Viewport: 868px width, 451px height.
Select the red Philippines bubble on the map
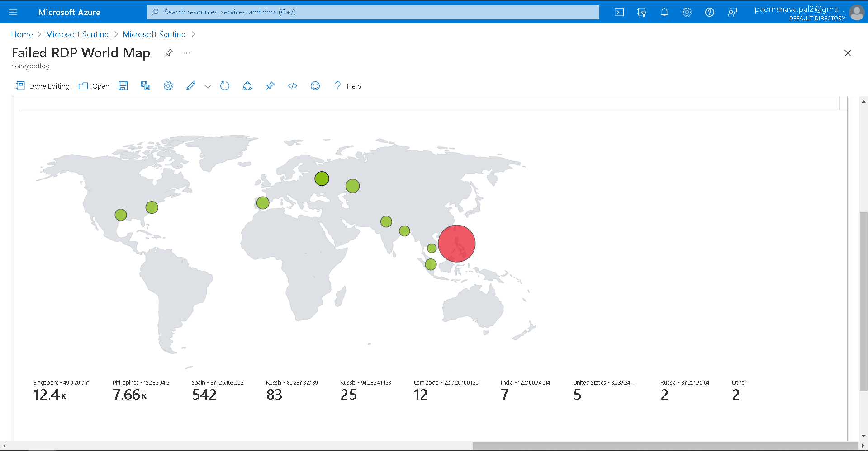click(x=456, y=243)
